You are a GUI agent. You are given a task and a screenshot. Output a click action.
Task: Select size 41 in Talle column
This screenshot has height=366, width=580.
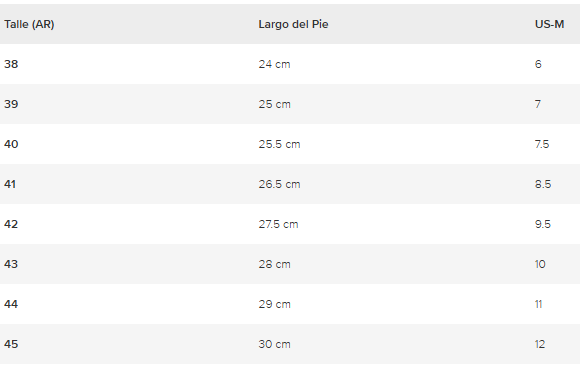point(10,184)
